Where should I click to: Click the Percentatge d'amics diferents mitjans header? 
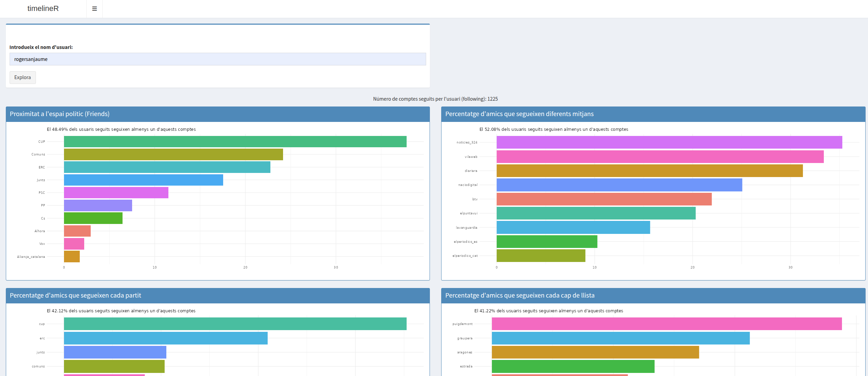pos(519,114)
